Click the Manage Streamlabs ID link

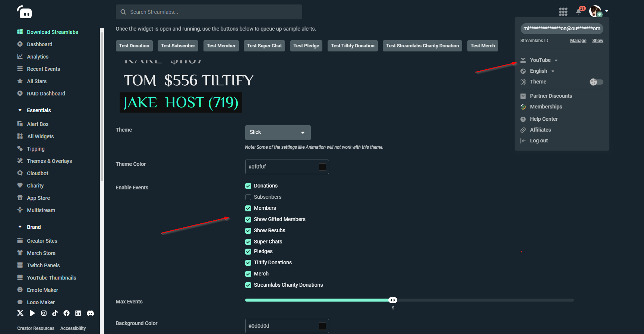(x=578, y=41)
